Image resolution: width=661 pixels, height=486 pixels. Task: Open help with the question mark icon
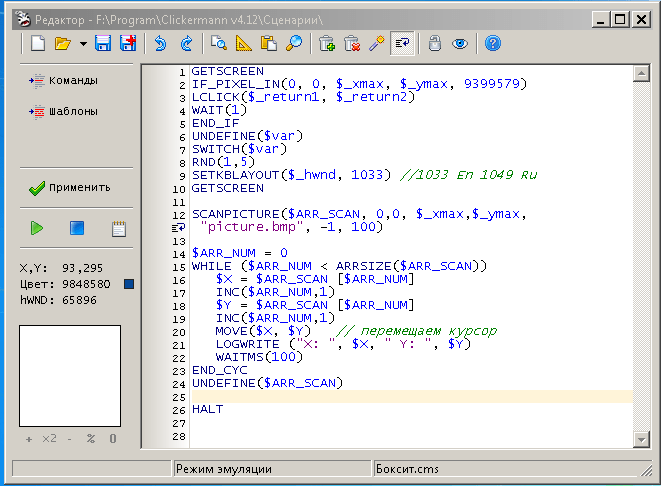(x=492, y=43)
